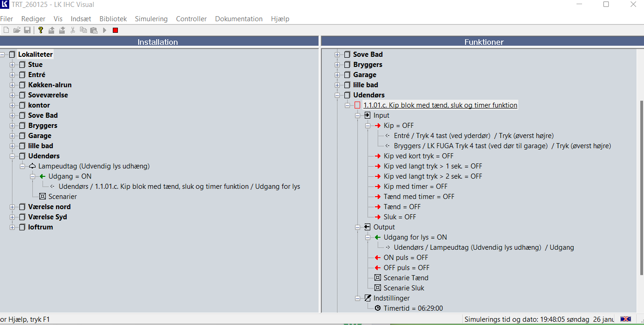The width and height of the screenshot is (644, 325).
Task: Click the paste clipboard toolbar icon
Action: 94,30
